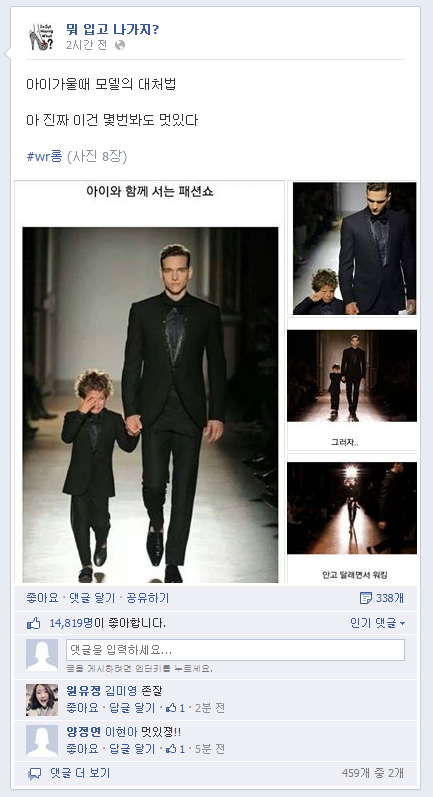This screenshot has width=433, height=797.
Task: Open the 뭐 입고 나가지? page profile picture
Action: (x=40, y=37)
